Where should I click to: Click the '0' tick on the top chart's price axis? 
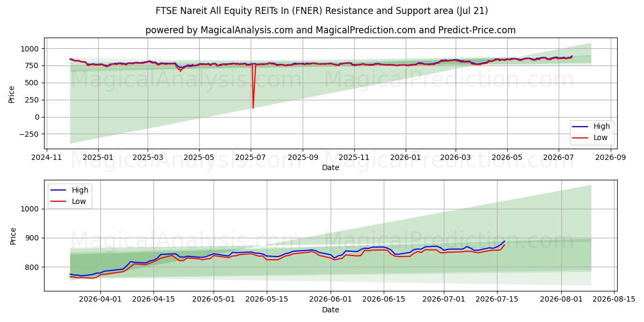[x=38, y=118]
